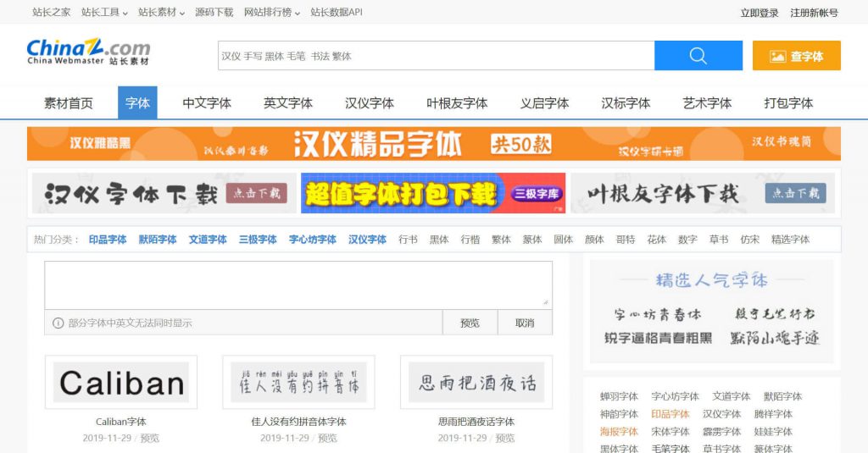Focus the font search input field

(436, 56)
